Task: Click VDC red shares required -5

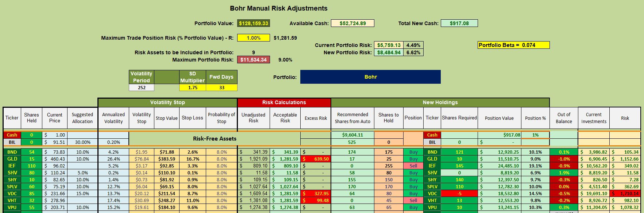Action: pyautogui.click(x=459, y=193)
